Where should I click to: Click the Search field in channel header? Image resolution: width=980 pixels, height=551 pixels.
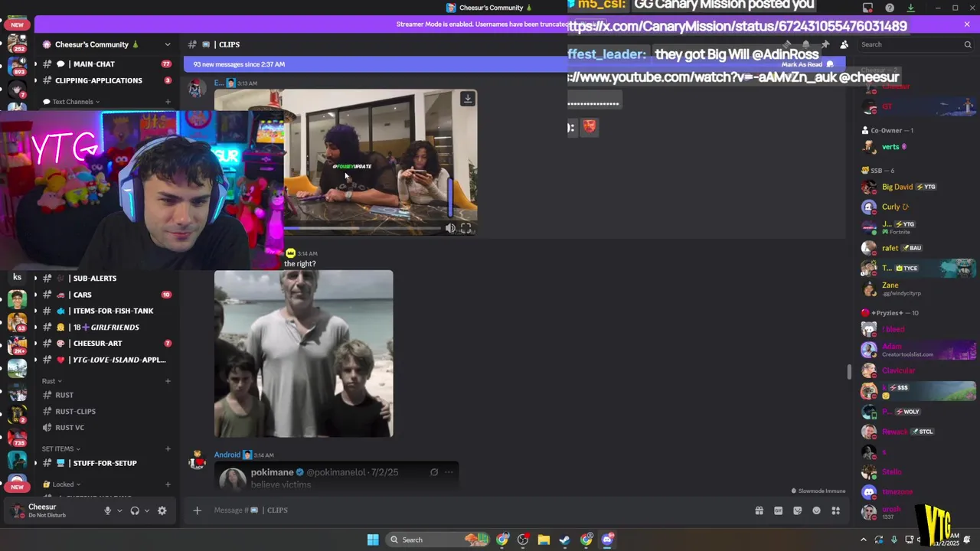(x=915, y=44)
